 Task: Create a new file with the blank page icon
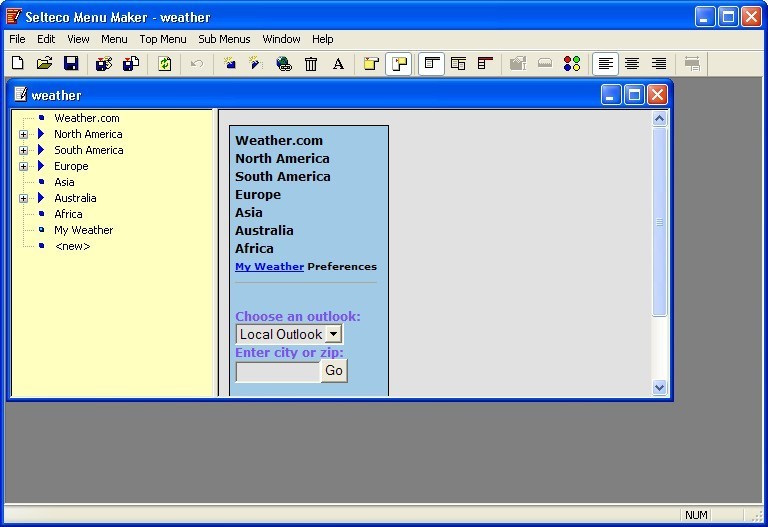(18, 63)
